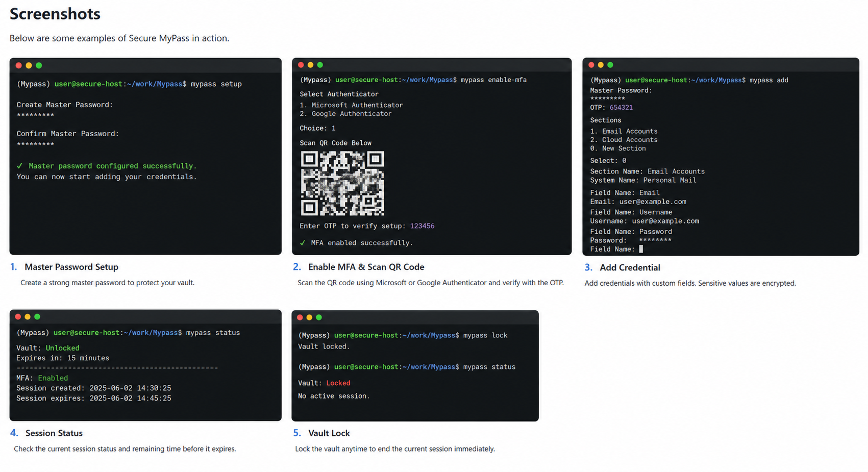Click 'Lock the vault anytime' description
This screenshot has height=472, width=868.
click(395, 449)
